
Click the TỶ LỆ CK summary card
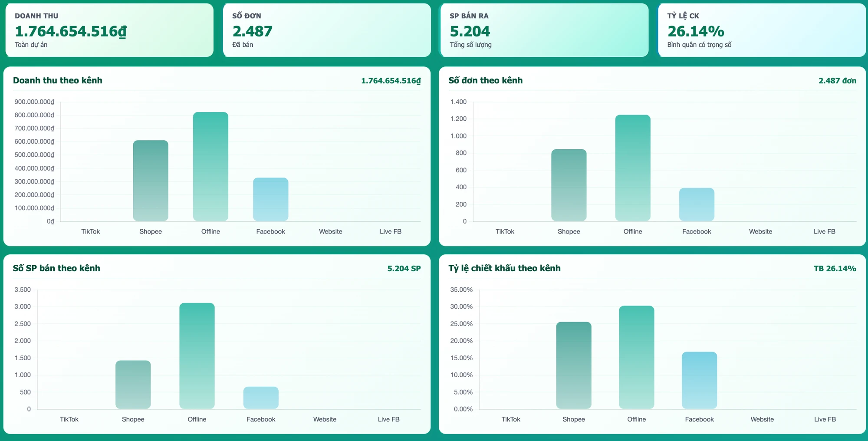pos(762,30)
